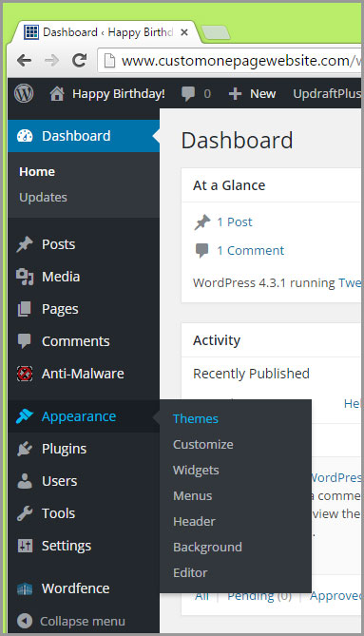
Task: Open the Media menu label
Action: (61, 277)
